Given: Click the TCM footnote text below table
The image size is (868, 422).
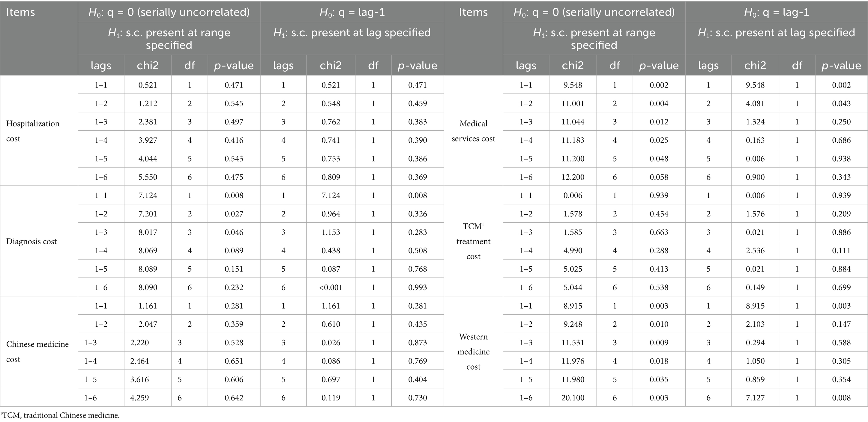Looking at the screenshot, I should (x=60, y=415).
